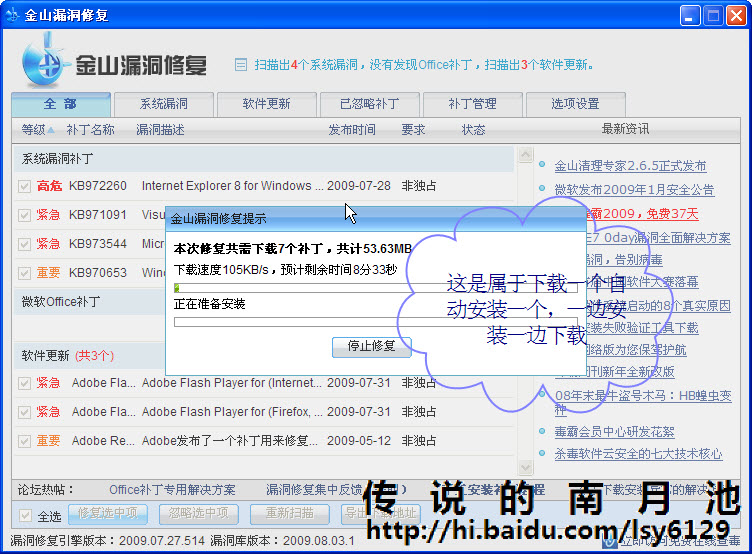Click the Kingsoft globe logo icon
The height and width of the screenshot is (554, 752).
click(43, 60)
